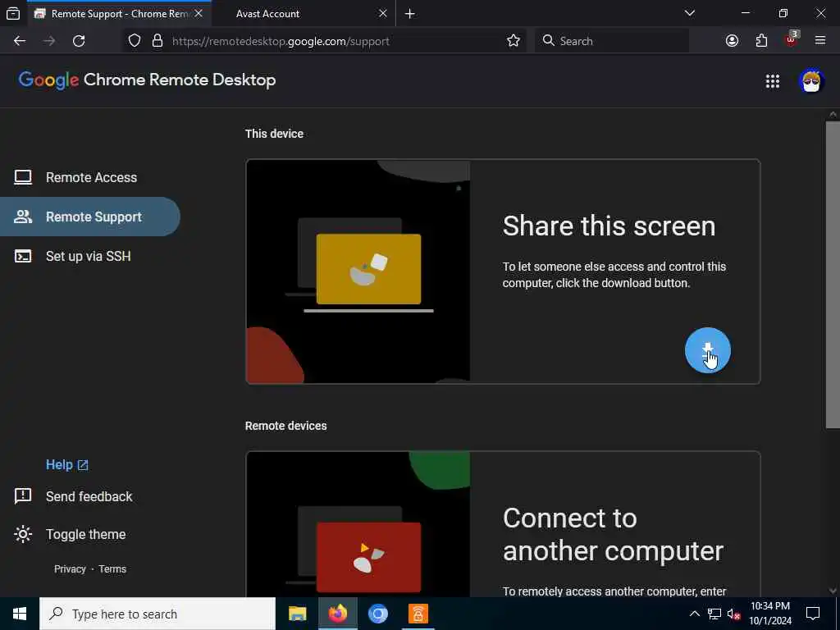This screenshot has width=840, height=630.
Task: Open the taskbar clock and date
Action: click(769, 614)
